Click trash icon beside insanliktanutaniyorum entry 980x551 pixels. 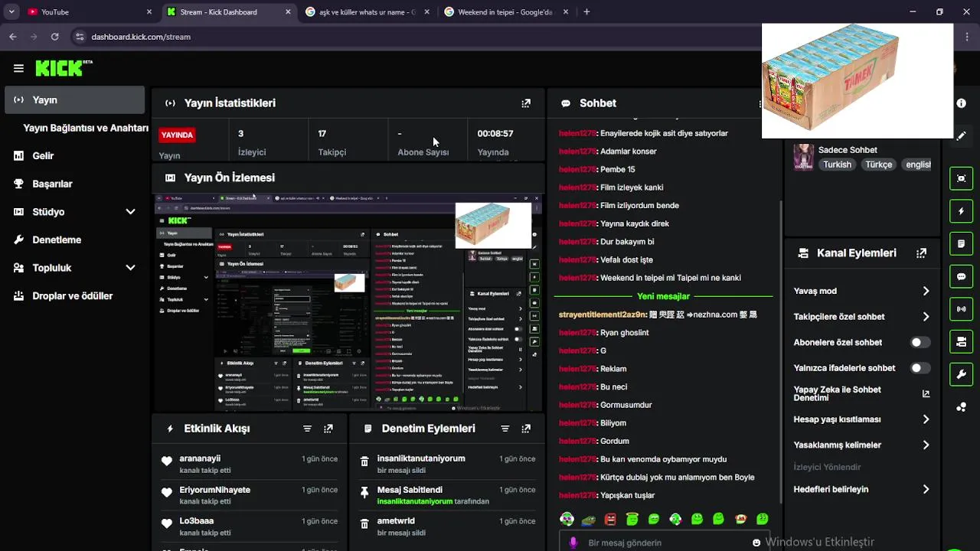tap(364, 461)
